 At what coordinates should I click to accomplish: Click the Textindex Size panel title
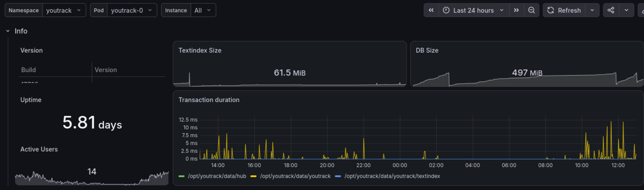pos(200,50)
